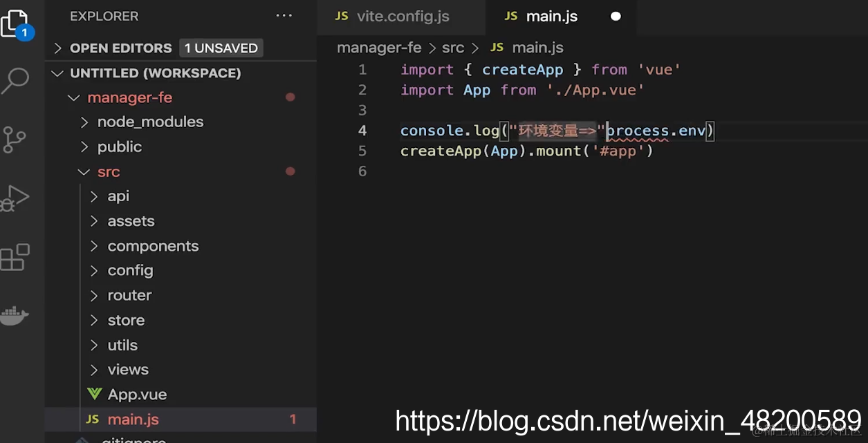The width and height of the screenshot is (868, 443).
Task: Open the Docker view in activity bar
Action: coord(15,315)
